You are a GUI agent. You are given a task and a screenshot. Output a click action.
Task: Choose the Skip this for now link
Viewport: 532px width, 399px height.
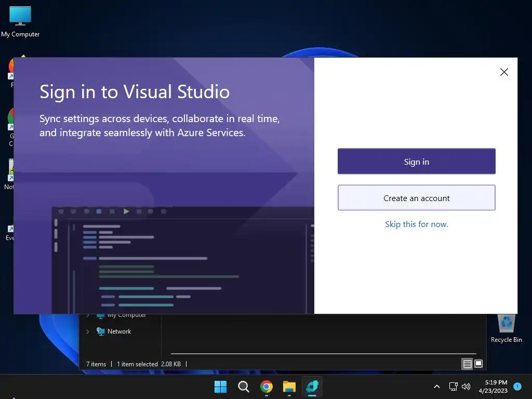(x=416, y=224)
